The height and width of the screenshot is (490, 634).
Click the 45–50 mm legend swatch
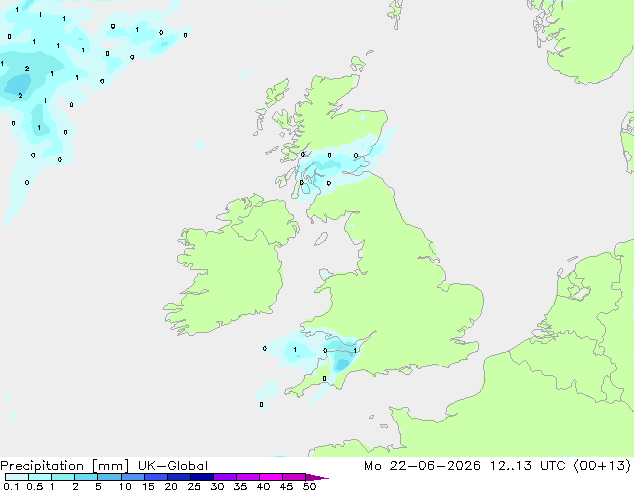tap(294, 477)
